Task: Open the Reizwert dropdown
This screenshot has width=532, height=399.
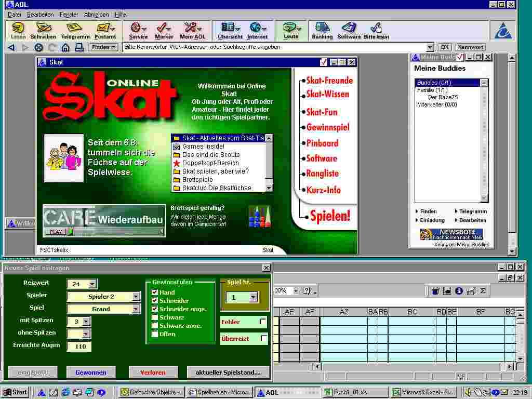Action: pyautogui.click(x=92, y=284)
